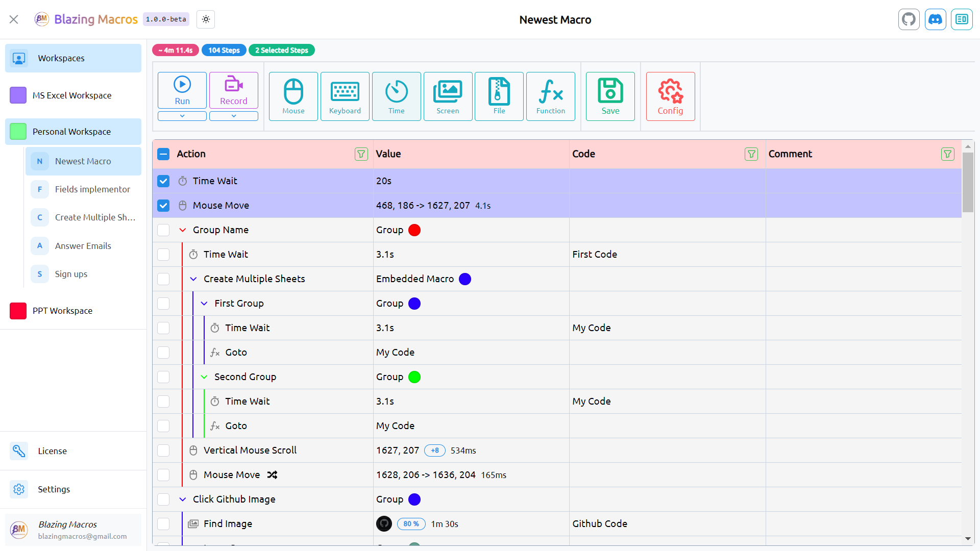Click the blue color dot of Embedded Macro

click(465, 279)
